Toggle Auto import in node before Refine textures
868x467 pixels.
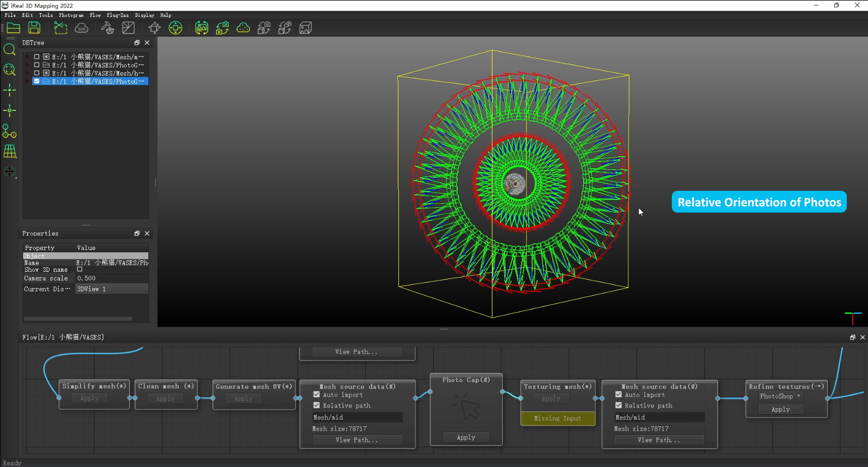tap(619, 395)
